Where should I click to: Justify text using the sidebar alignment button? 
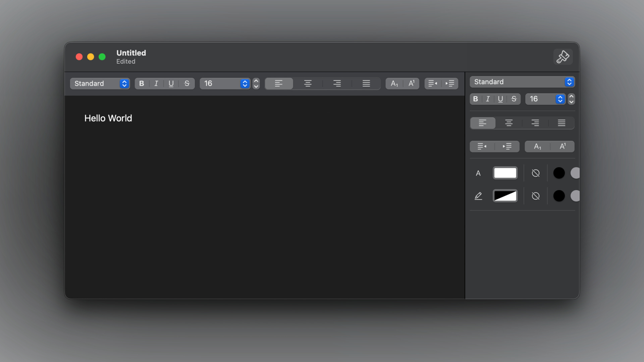click(561, 123)
